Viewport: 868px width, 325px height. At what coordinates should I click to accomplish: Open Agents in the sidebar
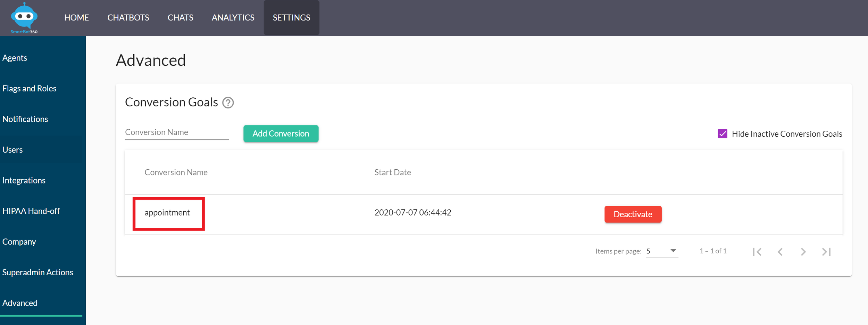15,58
